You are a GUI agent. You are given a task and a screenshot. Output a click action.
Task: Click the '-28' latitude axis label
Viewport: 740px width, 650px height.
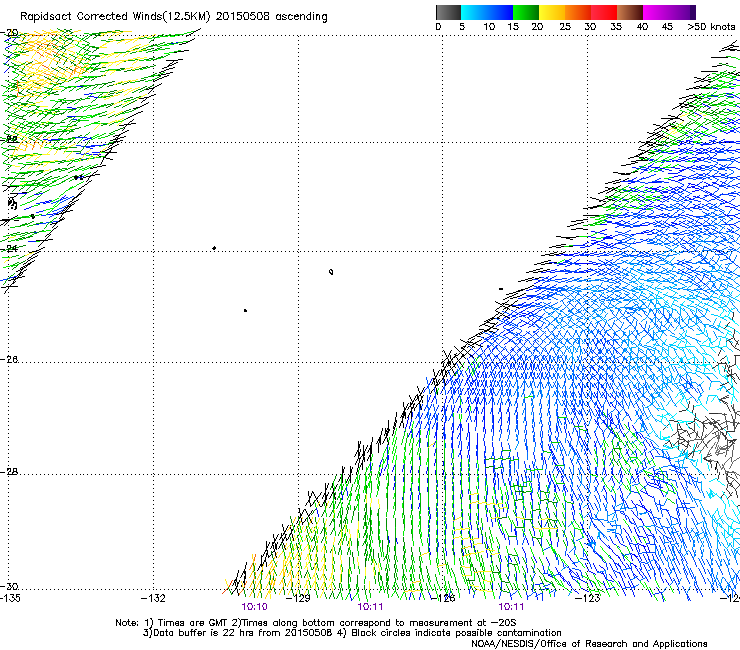(9, 472)
